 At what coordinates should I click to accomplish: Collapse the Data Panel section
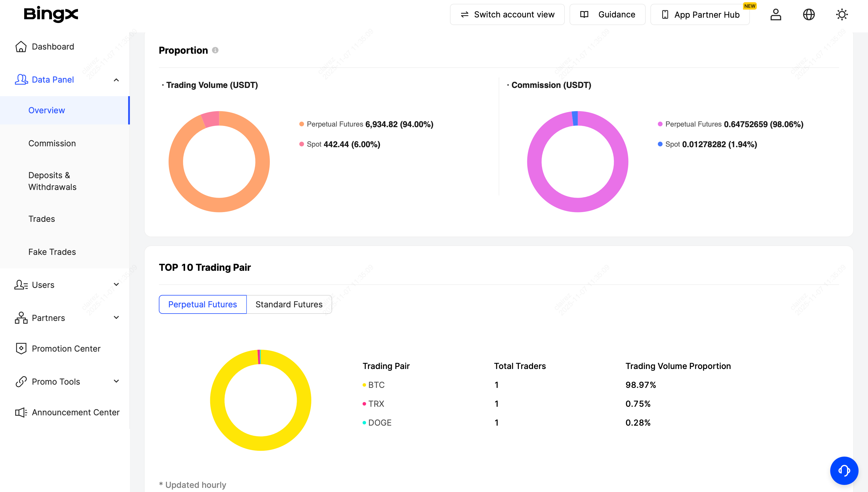click(116, 80)
